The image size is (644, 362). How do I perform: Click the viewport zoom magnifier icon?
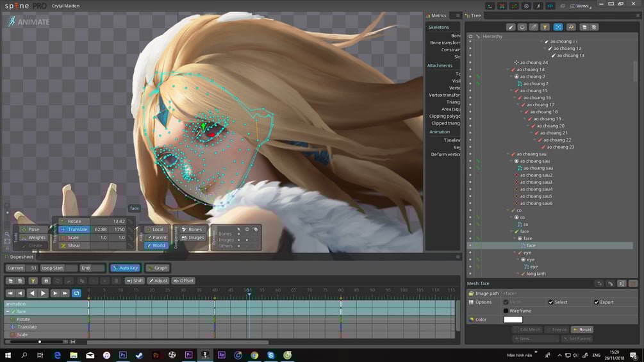(7, 234)
